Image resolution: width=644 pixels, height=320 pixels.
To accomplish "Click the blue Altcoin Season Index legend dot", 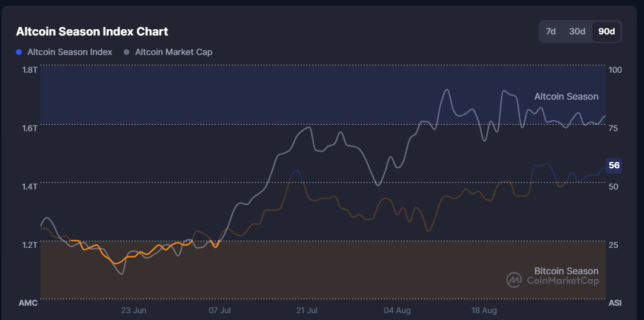I will click(x=19, y=52).
